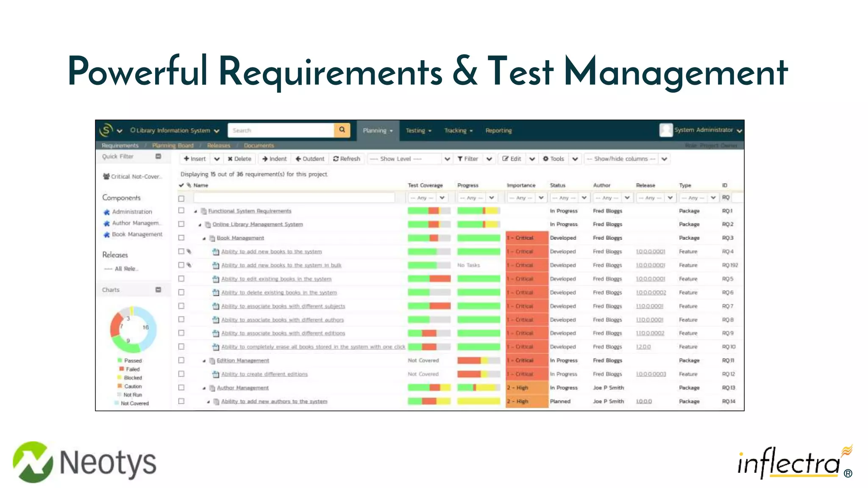
Task: Click the orange search magnifier button
Action: (342, 130)
